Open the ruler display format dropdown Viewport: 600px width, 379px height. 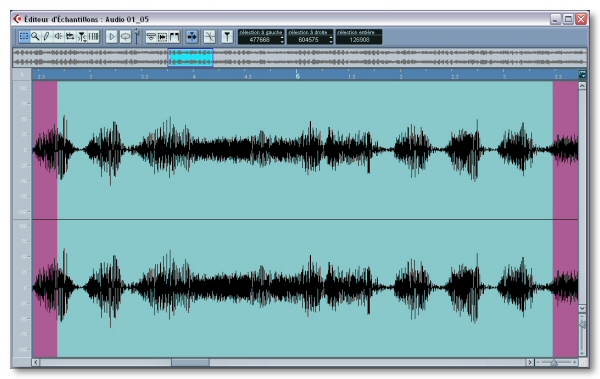[582, 74]
